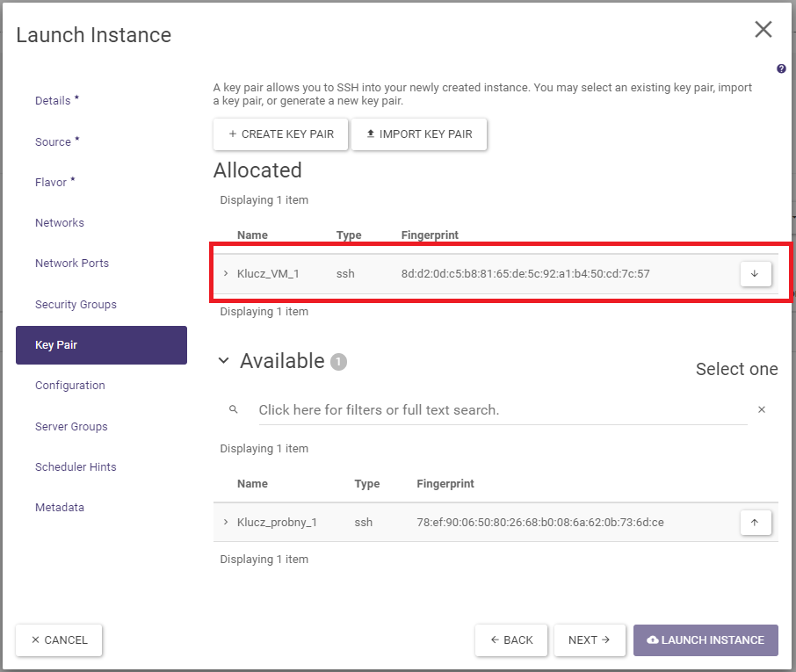The width and height of the screenshot is (796, 672).
Task: Click the magnifier search icon
Action: [233, 410]
